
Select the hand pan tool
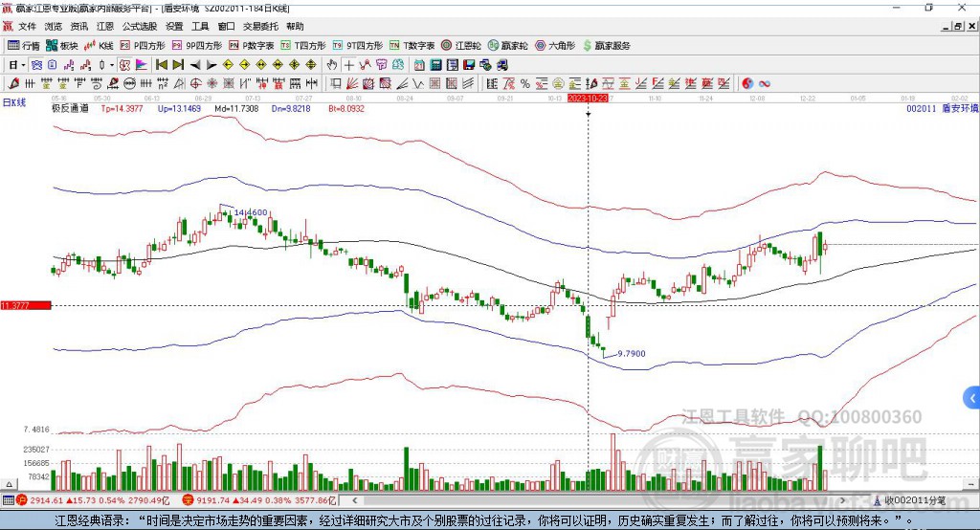click(332, 65)
